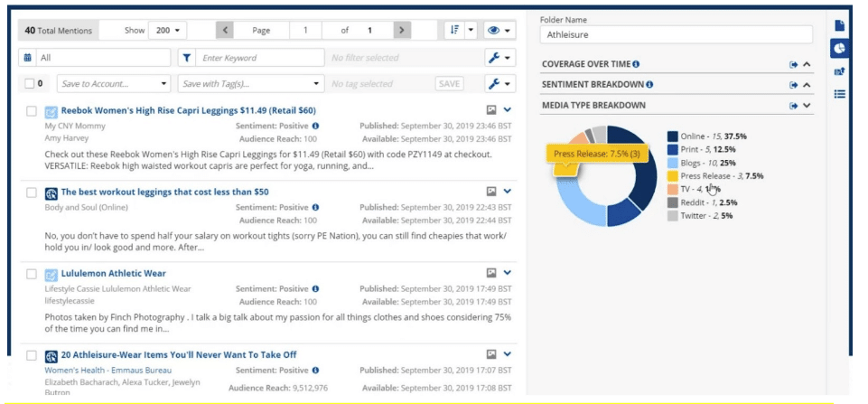Click info icon next to Coverage Over Time
The height and width of the screenshot is (404, 868).
coord(636,64)
